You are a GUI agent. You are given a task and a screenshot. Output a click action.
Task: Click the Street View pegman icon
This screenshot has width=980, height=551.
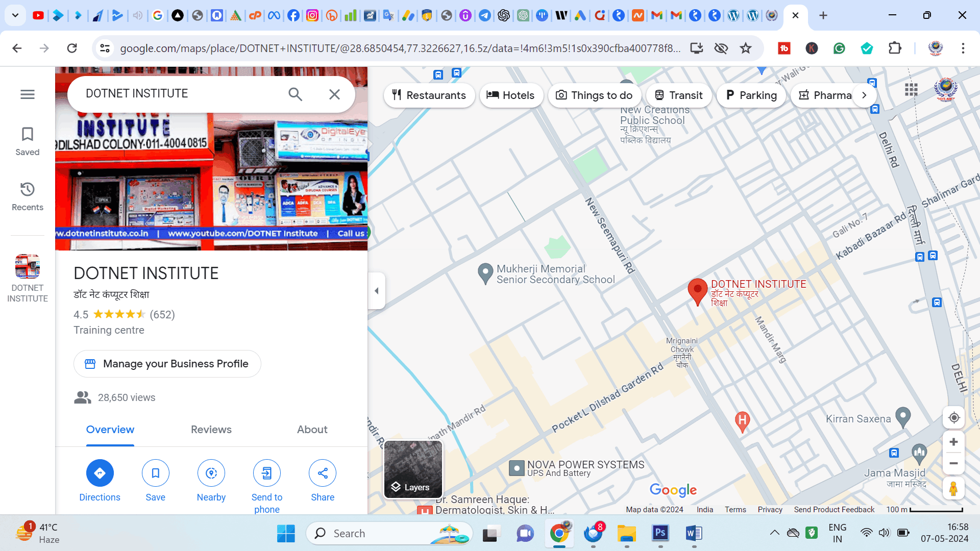(953, 489)
